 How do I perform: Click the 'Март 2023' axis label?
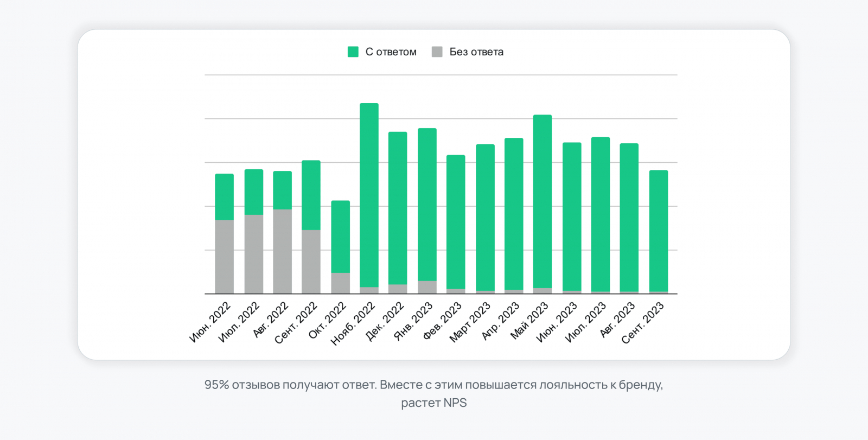coord(470,322)
